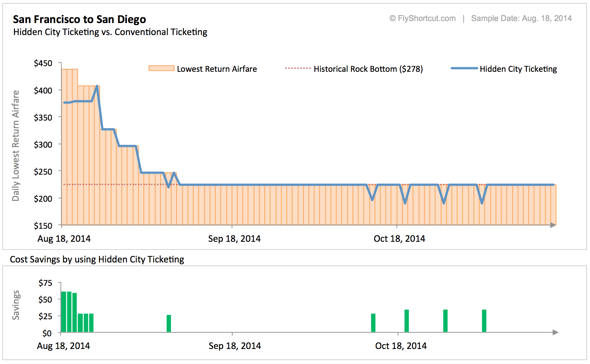Click the $450 y-axis label
Image resolution: width=590 pixels, height=364 pixels.
tap(43, 63)
